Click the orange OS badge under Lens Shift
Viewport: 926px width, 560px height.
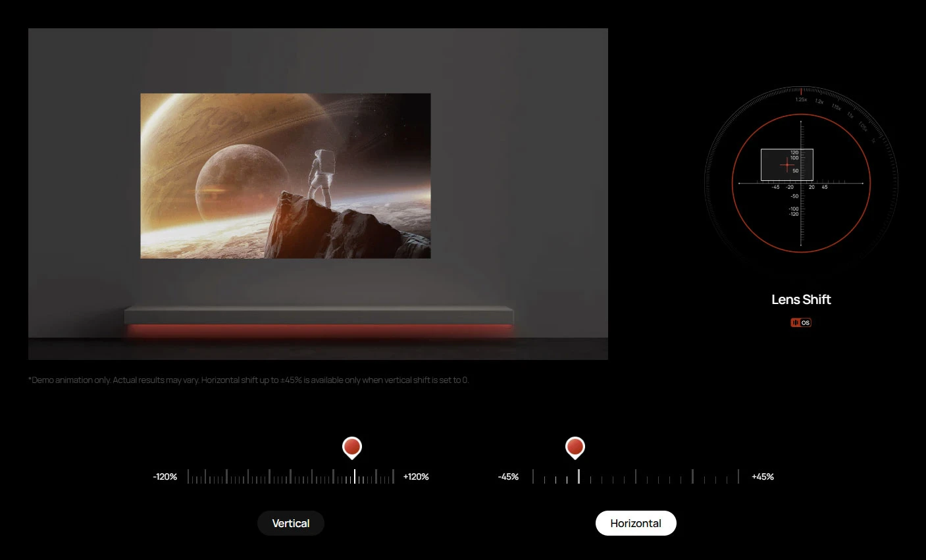801,322
